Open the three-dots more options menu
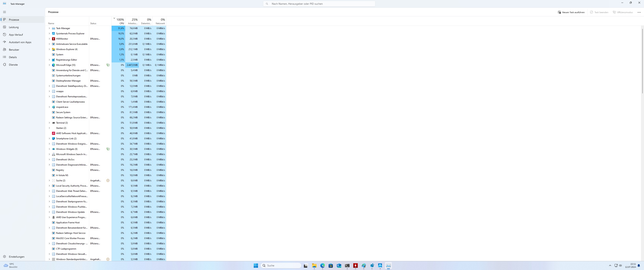The height and width of the screenshot is (270, 644). [639, 12]
